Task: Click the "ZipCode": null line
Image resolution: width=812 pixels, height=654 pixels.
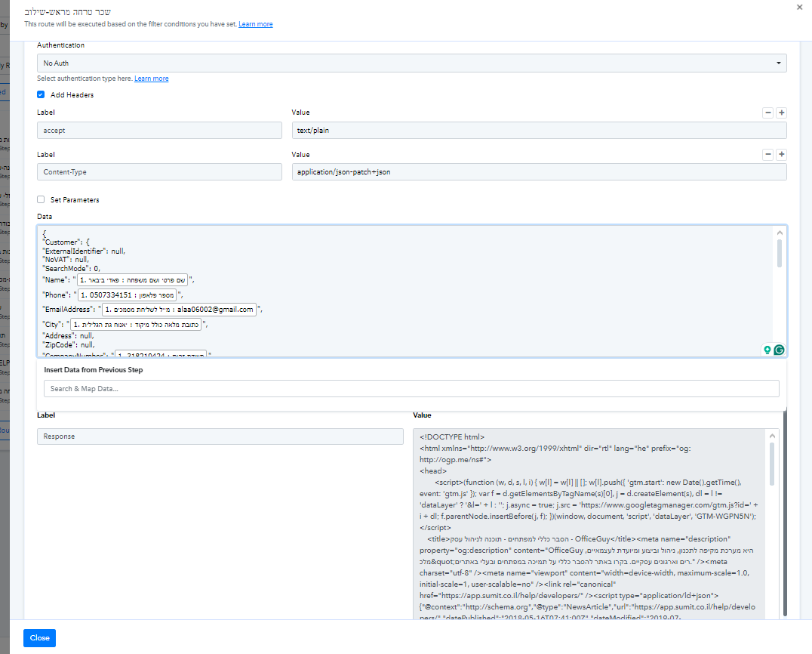Action: point(69,344)
